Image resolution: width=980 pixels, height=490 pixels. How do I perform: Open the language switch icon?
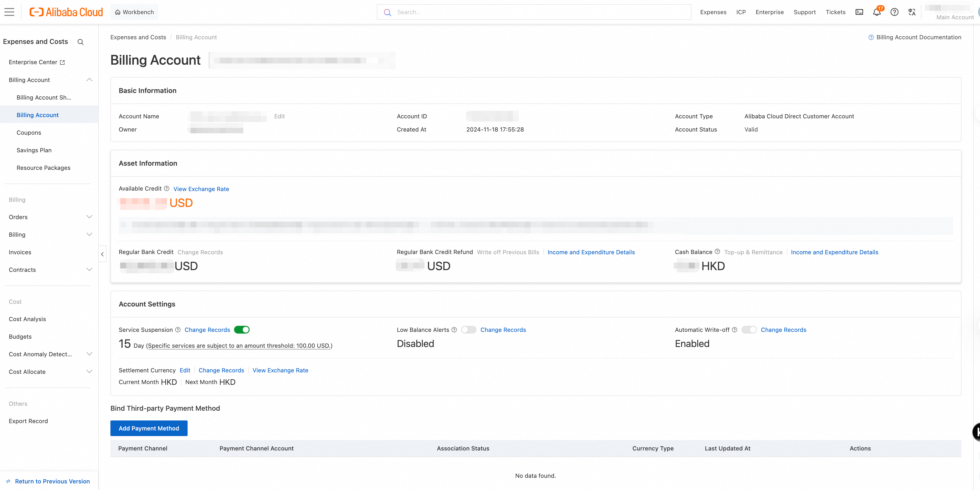(x=912, y=12)
